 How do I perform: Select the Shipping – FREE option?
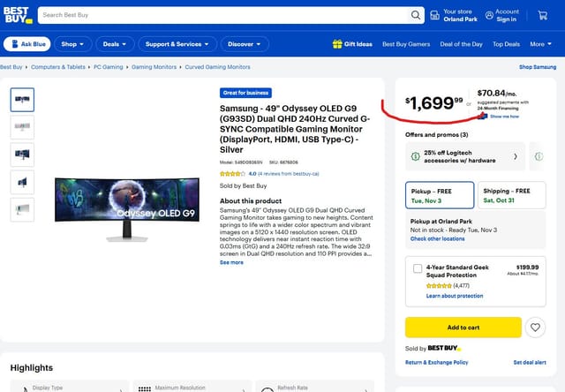(512, 195)
